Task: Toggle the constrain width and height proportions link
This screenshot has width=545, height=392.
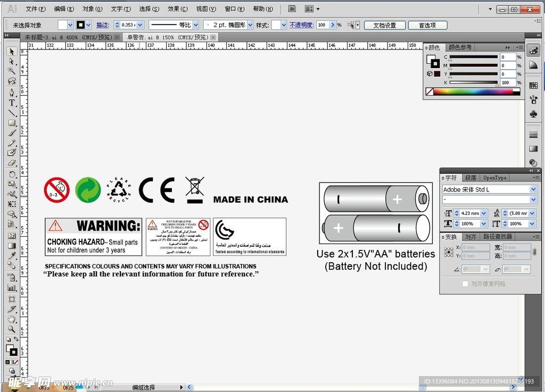Action: pos(534,252)
